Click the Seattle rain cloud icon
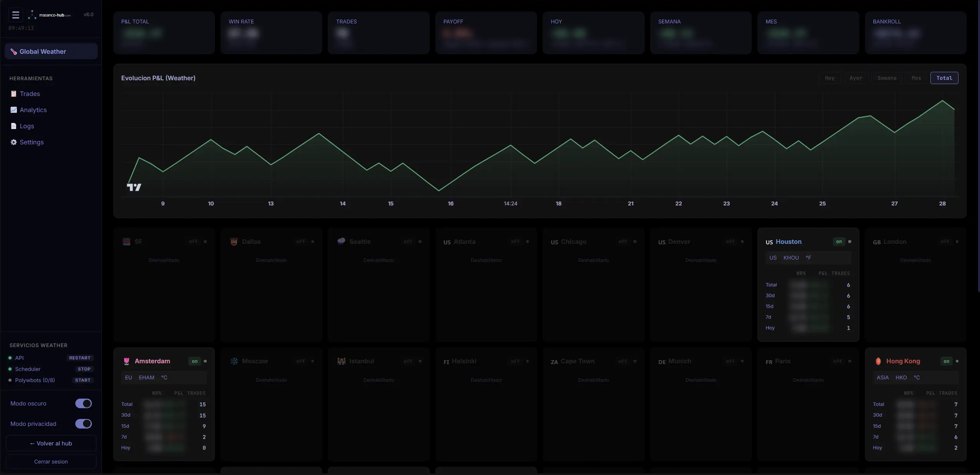 341,242
